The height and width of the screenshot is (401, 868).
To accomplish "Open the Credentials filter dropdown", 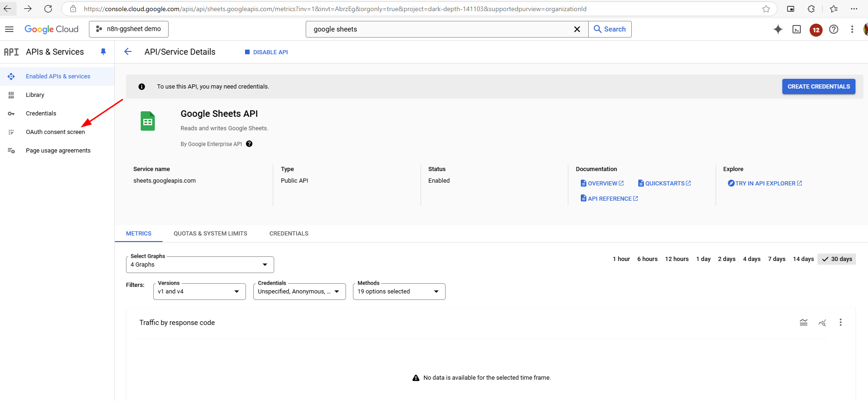I will 300,292.
